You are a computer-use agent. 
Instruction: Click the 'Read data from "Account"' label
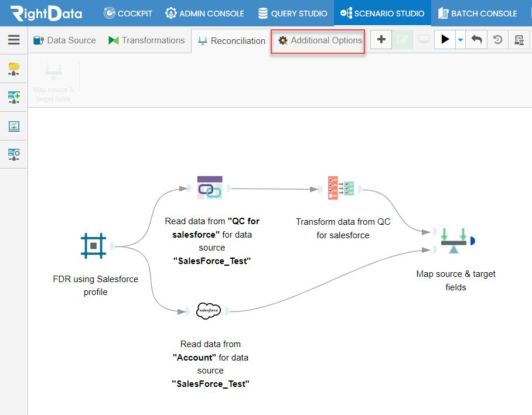(x=210, y=364)
